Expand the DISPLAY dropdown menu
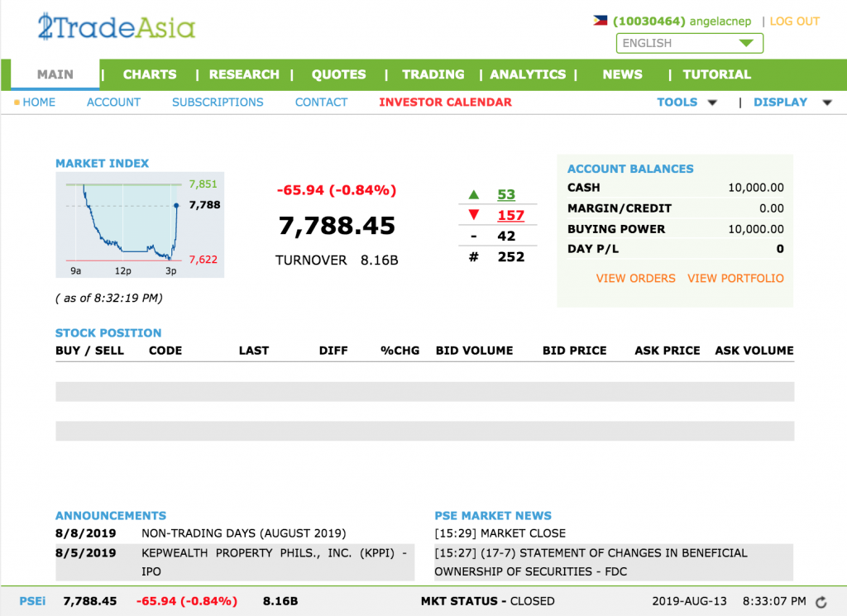847x616 pixels. pos(792,102)
